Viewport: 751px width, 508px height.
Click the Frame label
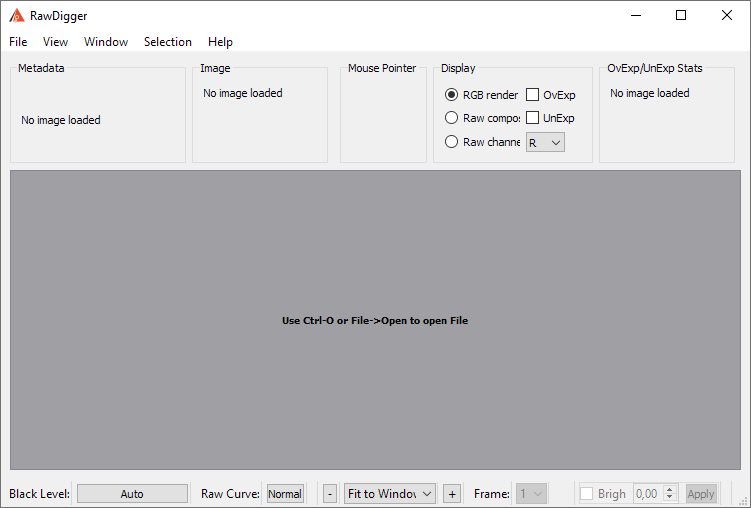[x=492, y=494]
